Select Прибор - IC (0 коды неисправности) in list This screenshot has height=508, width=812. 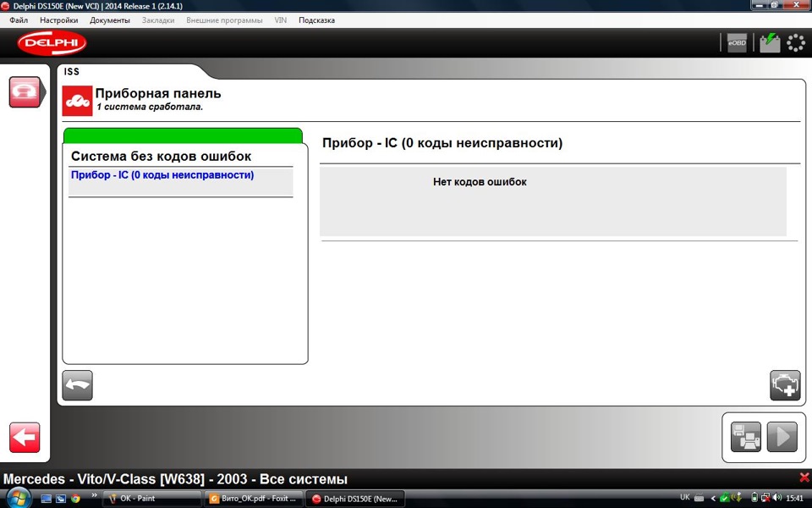181,181
